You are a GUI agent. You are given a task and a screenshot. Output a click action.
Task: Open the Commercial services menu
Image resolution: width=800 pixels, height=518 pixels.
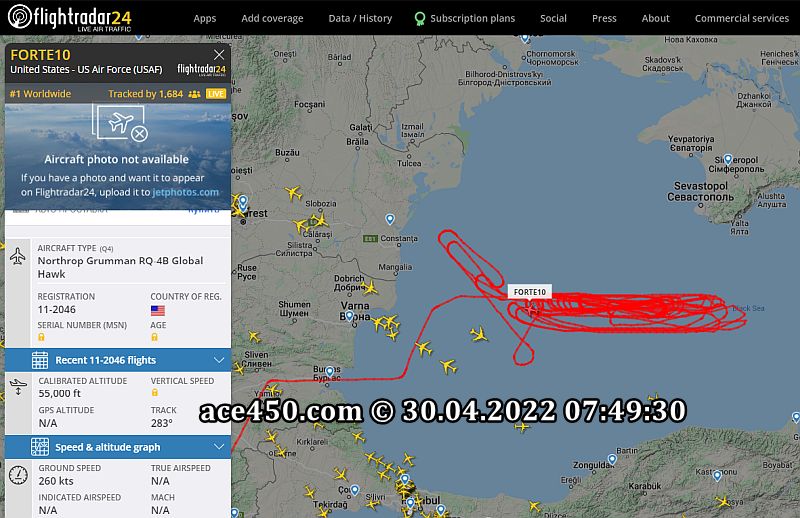click(741, 18)
